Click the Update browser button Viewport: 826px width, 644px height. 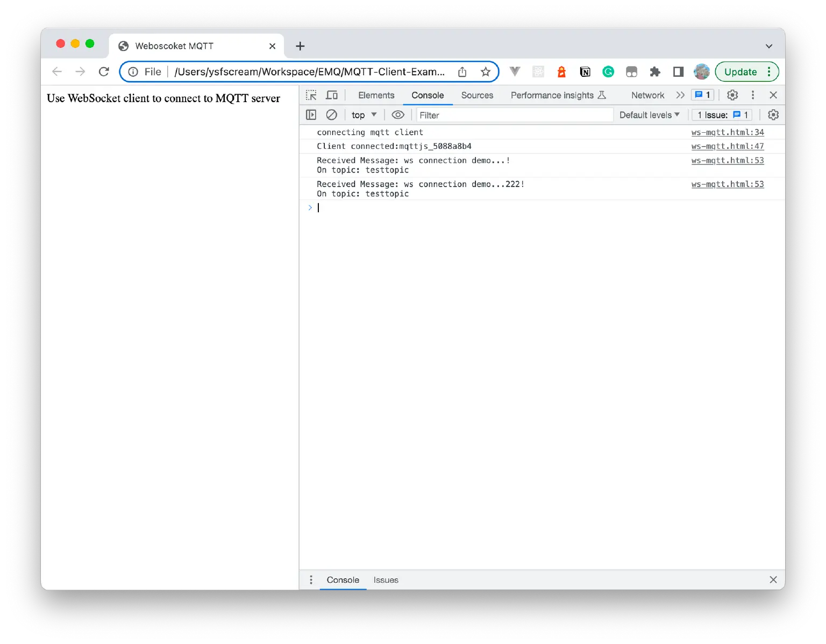740,71
